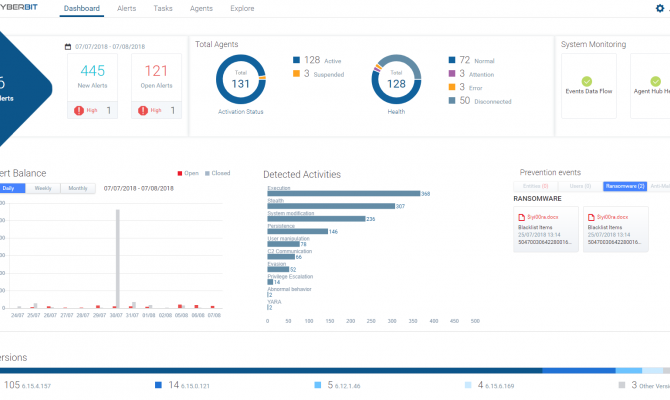Click the RANSOMWARE section heading
The width and height of the screenshot is (670, 400).
pos(538,199)
